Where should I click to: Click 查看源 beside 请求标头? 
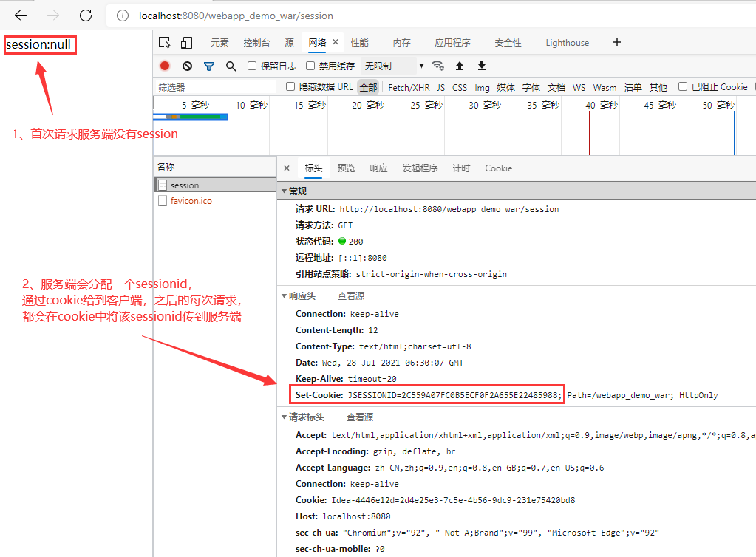point(360,417)
